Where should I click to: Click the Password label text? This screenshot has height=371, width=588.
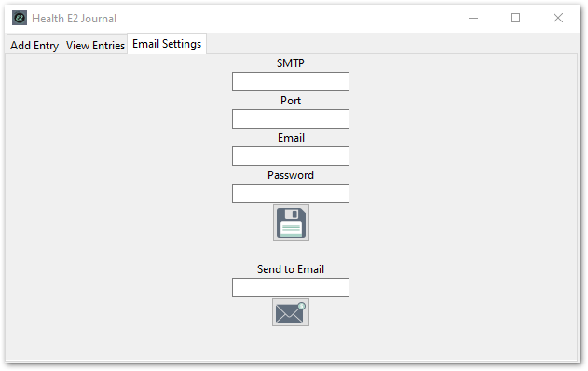point(291,175)
